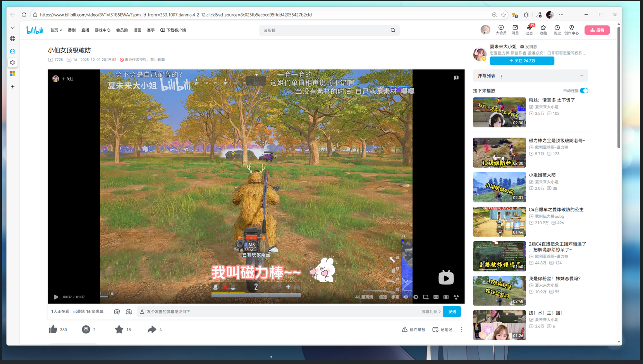The height and width of the screenshot is (364, 643).
Task: Bookmark this page with star icon
Action: [503, 15]
